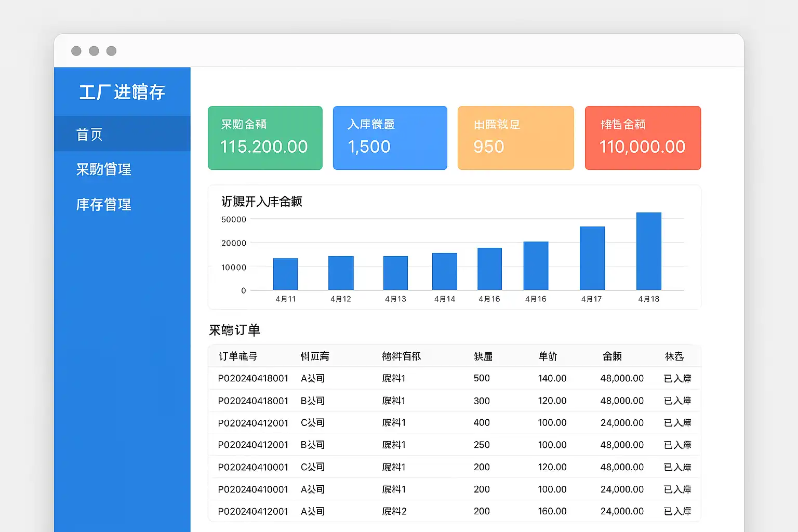This screenshot has height=532, width=798.
Task: Click the 工厂进销存 sidebar title
Action: pos(122,92)
